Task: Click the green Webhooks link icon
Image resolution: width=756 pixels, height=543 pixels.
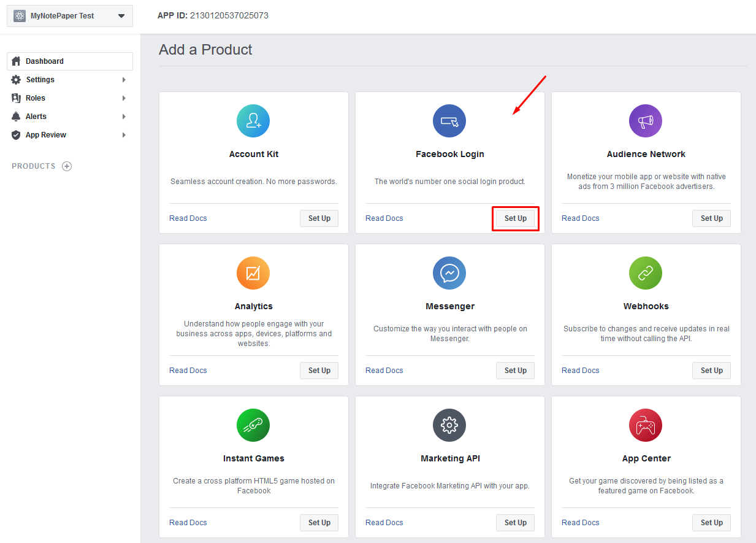Action: point(646,273)
